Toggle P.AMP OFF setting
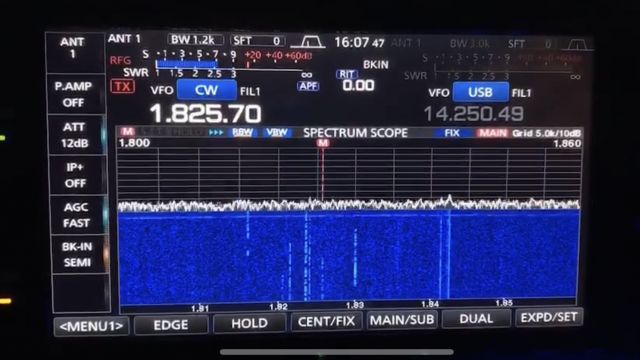Image resolution: width=640 pixels, height=360 pixels. tap(74, 94)
